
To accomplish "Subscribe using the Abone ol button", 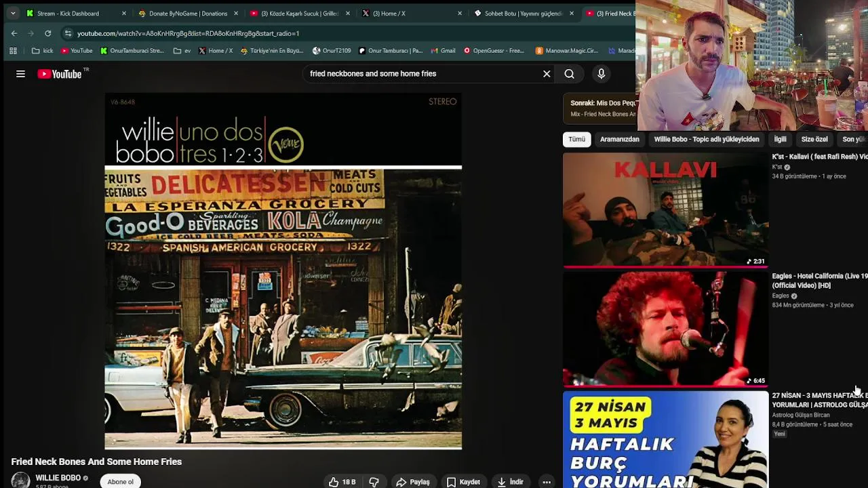I will click(120, 482).
